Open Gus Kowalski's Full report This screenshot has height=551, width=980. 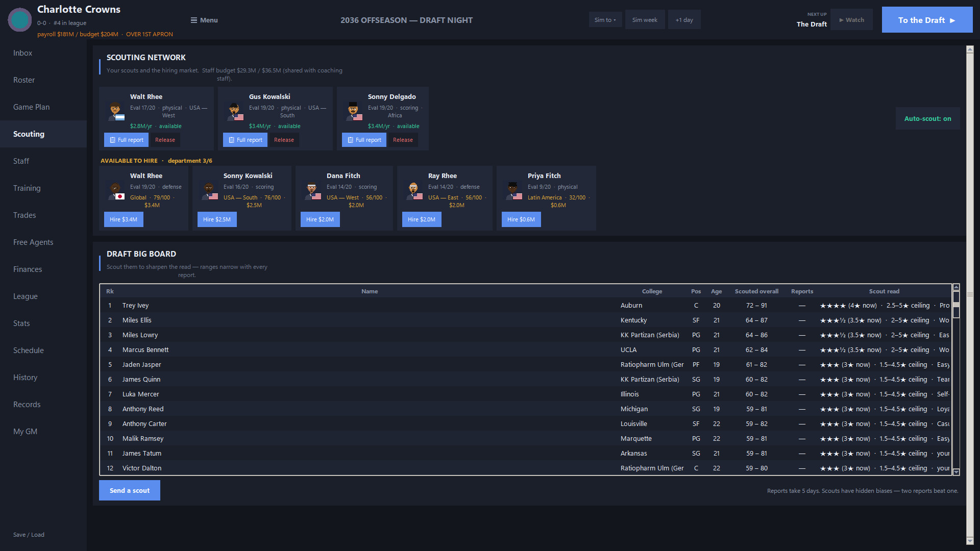tap(245, 140)
